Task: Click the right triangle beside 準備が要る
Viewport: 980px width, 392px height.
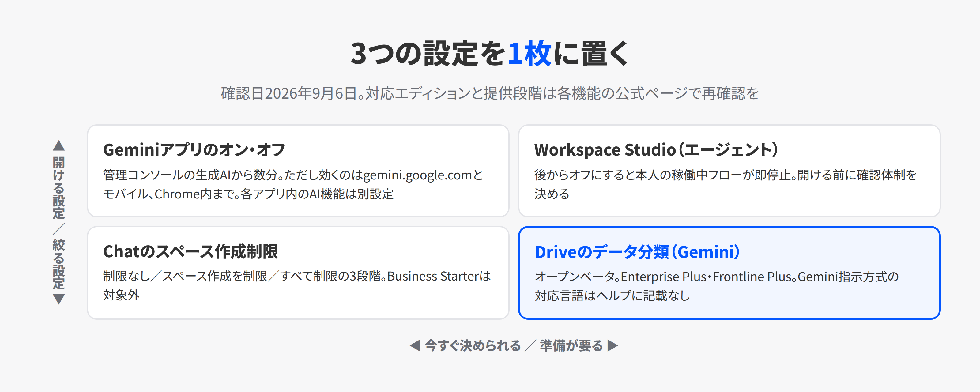Action: click(x=612, y=345)
